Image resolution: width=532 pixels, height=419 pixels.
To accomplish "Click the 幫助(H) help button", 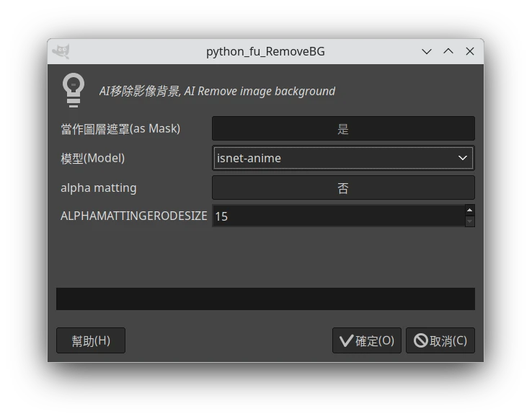I will [x=91, y=340].
